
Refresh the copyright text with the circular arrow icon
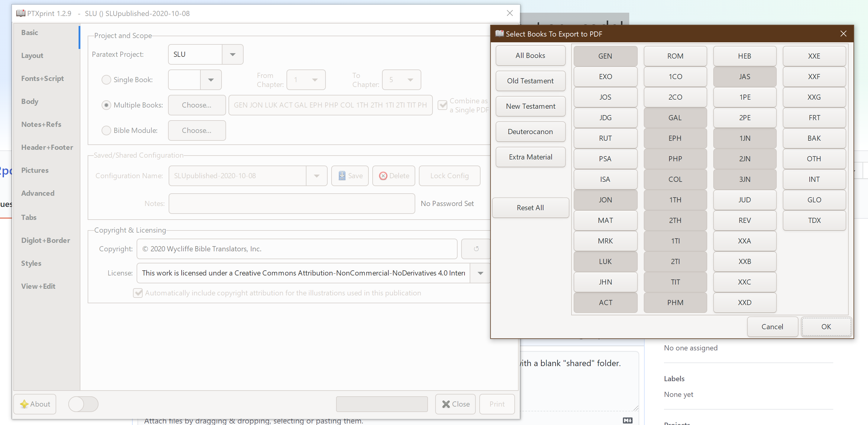click(x=476, y=249)
